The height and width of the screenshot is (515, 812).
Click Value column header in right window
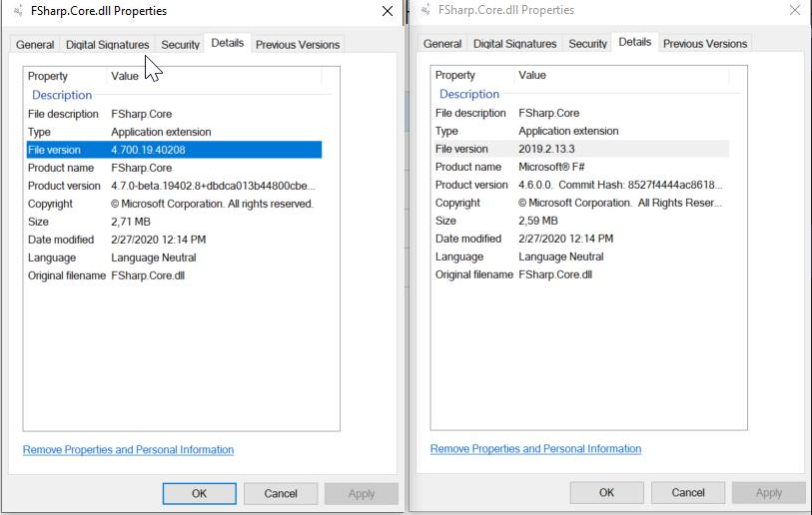click(622, 75)
